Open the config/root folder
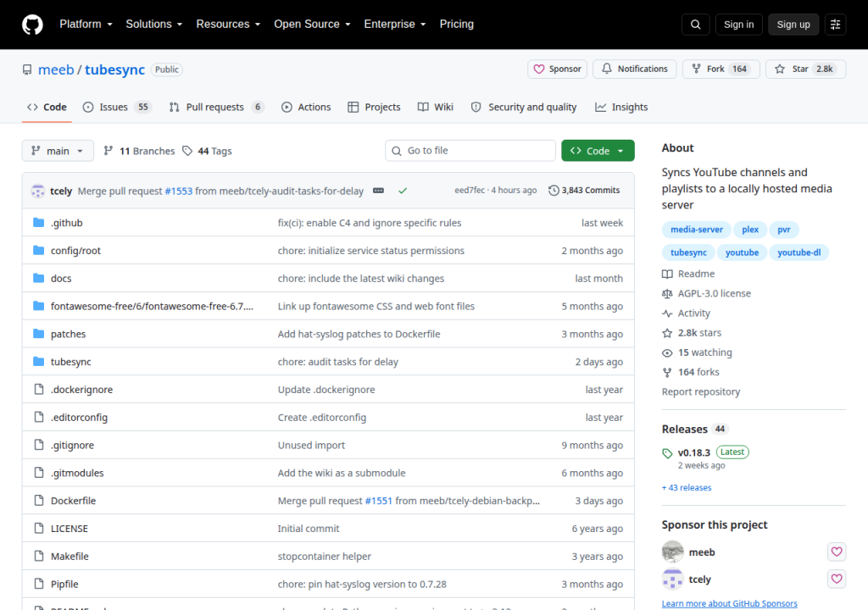868x610 pixels. [75, 251]
